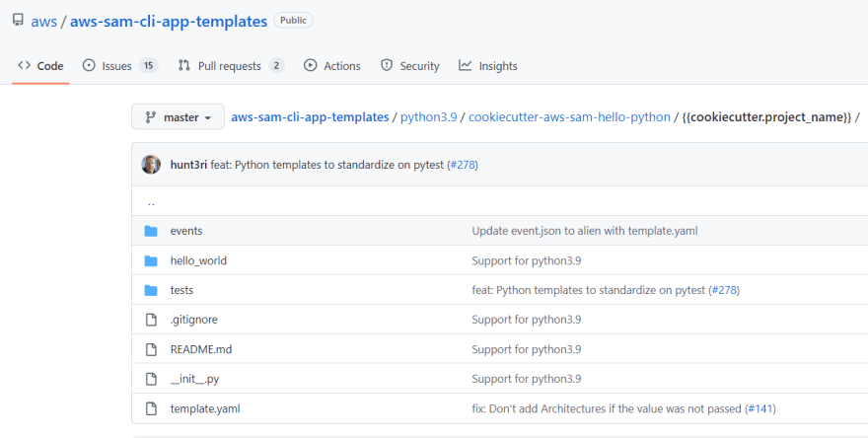The image size is (868, 438).
Task: Click the README.md file icon
Action: pyautogui.click(x=151, y=349)
